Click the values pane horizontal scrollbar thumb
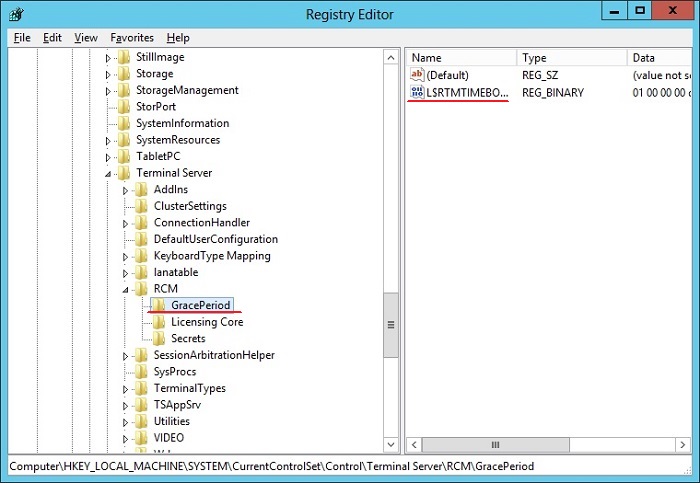 coord(495,445)
